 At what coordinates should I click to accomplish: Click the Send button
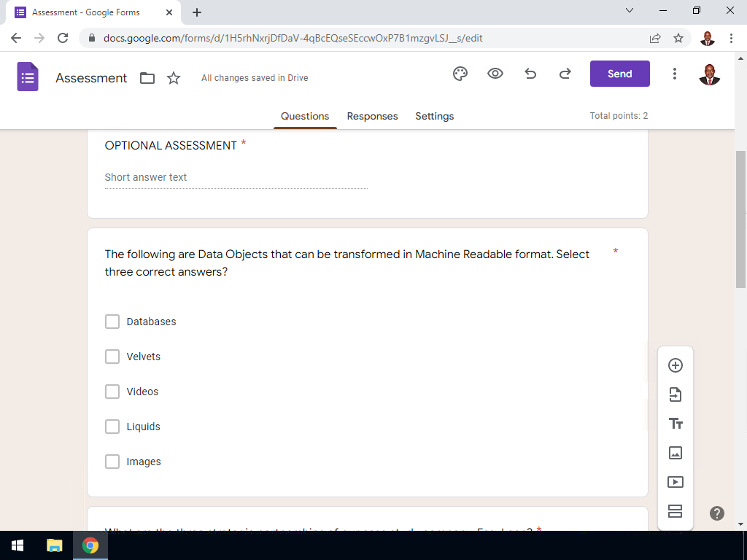[619, 74]
